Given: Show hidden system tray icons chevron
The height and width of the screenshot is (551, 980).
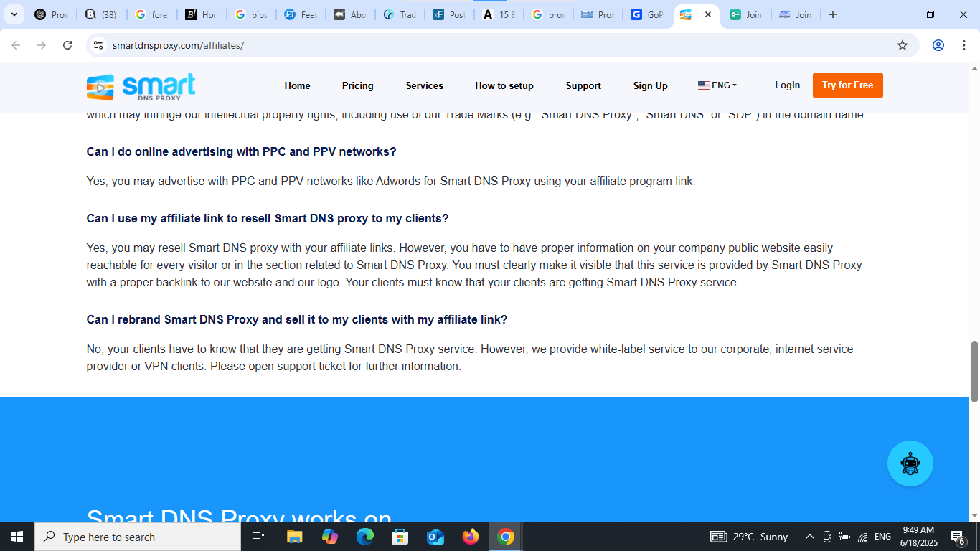Looking at the screenshot, I should tap(810, 537).
